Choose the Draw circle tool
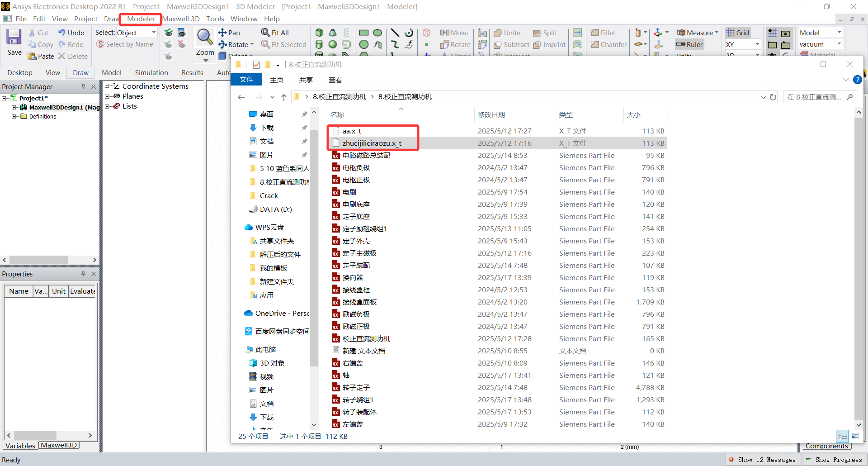This screenshot has height=466, width=868. pos(364,44)
